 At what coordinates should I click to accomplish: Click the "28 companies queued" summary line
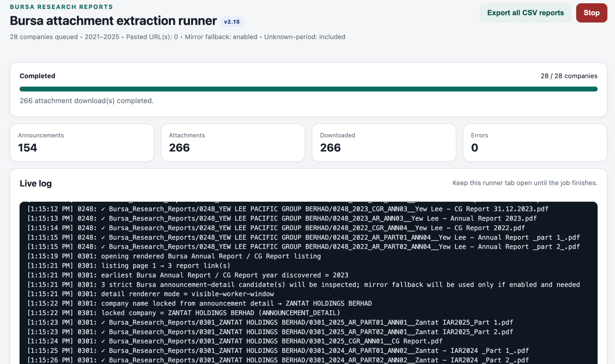tap(177, 37)
